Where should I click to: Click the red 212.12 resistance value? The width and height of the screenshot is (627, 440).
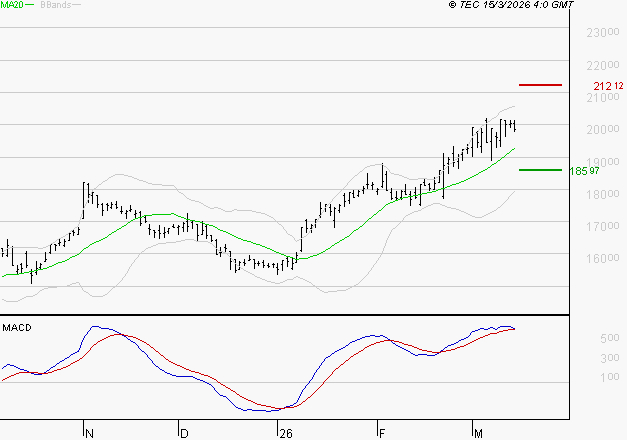[x=608, y=86]
